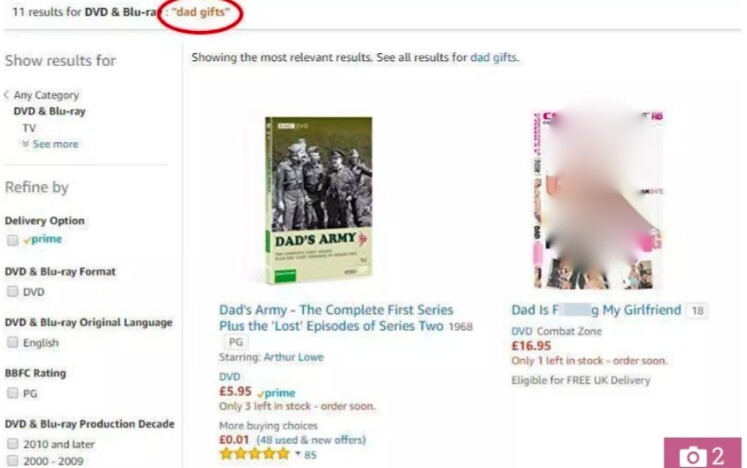Enable the Prime delivery checkbox
This screenshot has height=468, width=747.
[12, 240]
